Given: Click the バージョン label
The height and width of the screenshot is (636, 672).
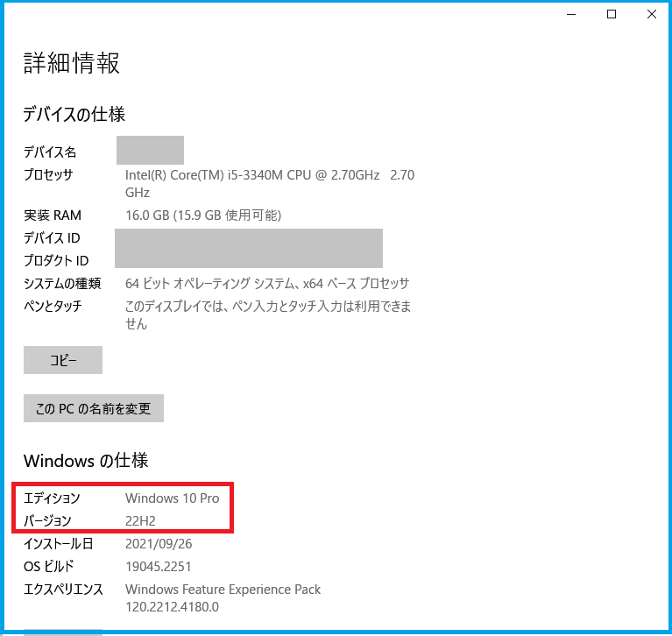Looking at the screenshot, I should tap(47, 520).
